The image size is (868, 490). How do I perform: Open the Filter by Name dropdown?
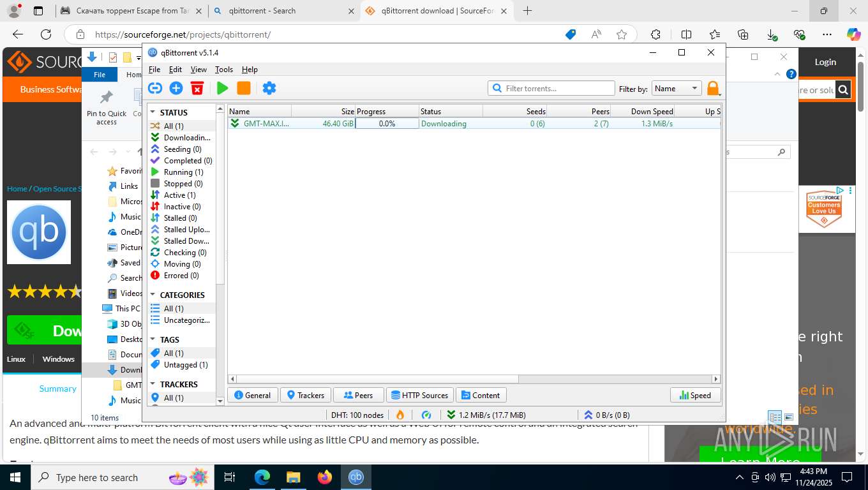(677, 89)
